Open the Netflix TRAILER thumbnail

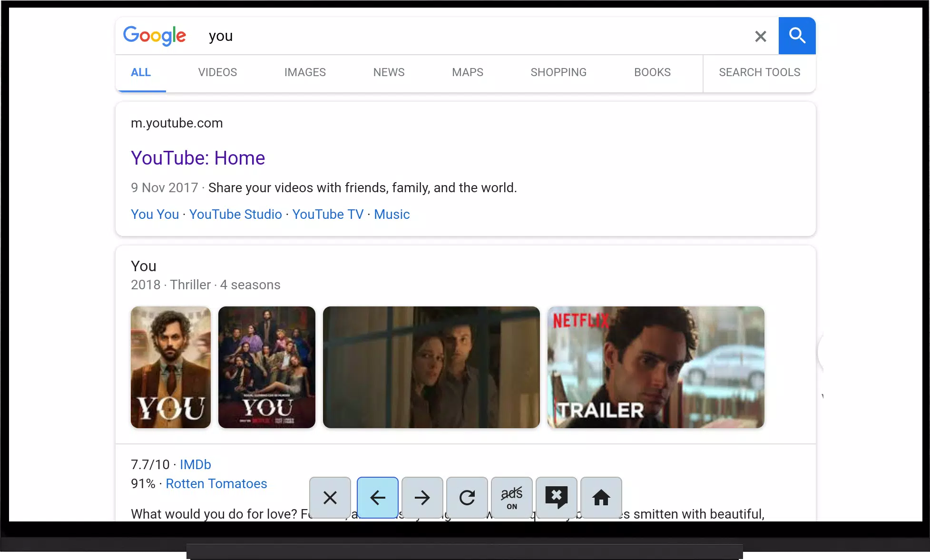tap(656, 367)
